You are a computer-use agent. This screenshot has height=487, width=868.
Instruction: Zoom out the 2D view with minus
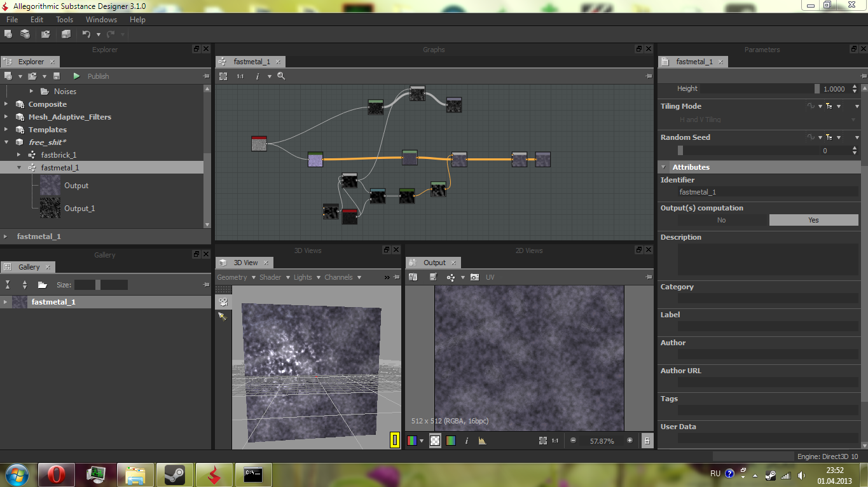[573, 441]
